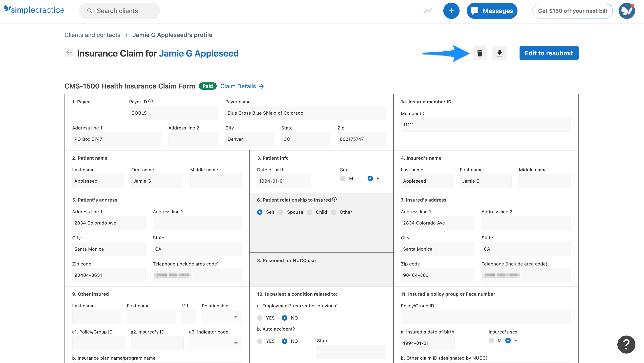644x363 pixels.
Task: Click the search magnifier icon
Action: point(90,11)
